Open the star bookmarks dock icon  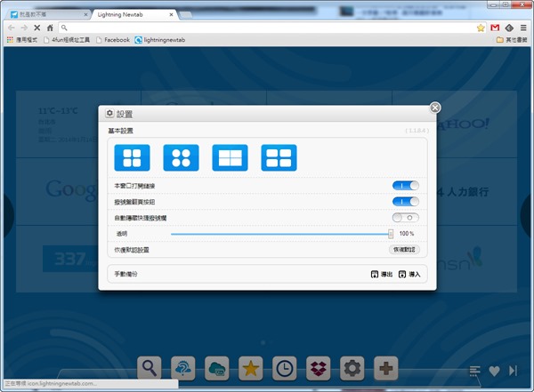pyautogui.click(x=251, y=368)
